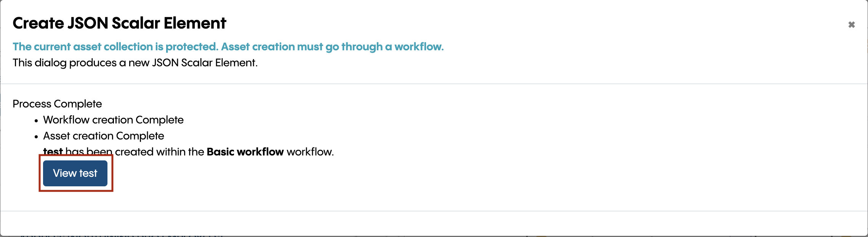The width and height of the screenshot is (868, 237).
Task: Click the empty dialog footer area
Action: click(x=434, y=223)
